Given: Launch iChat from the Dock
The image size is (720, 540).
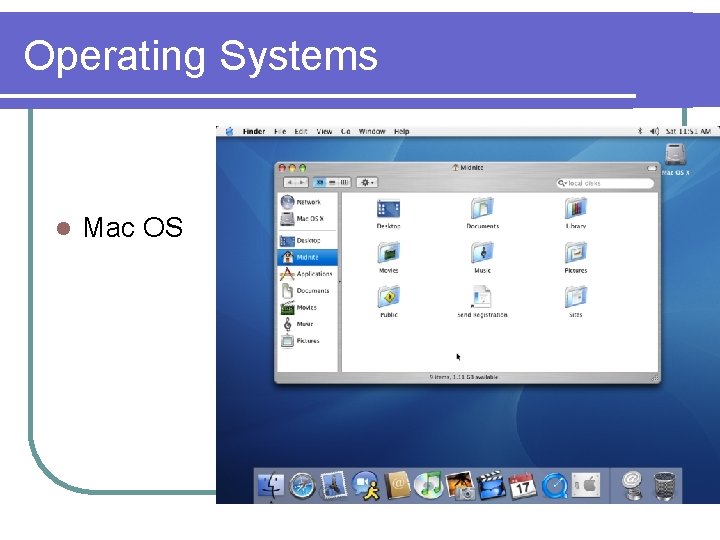Looking at the screenshot, I should click(x=366, y=486).
